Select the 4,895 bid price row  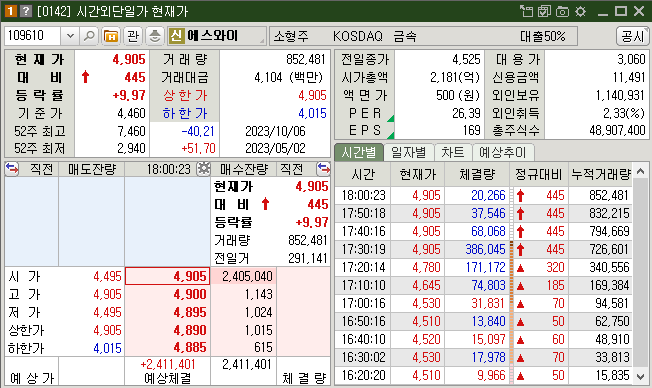(x=168, y=312)
